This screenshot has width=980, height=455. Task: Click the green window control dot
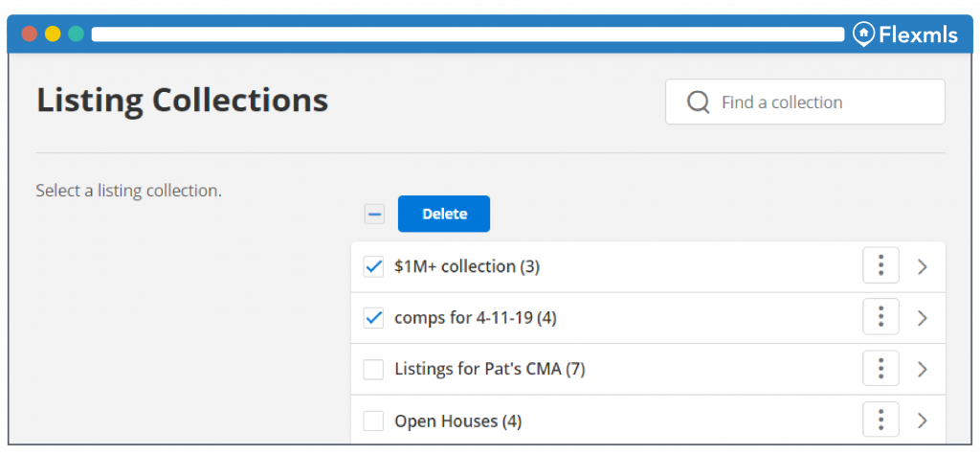77,34
